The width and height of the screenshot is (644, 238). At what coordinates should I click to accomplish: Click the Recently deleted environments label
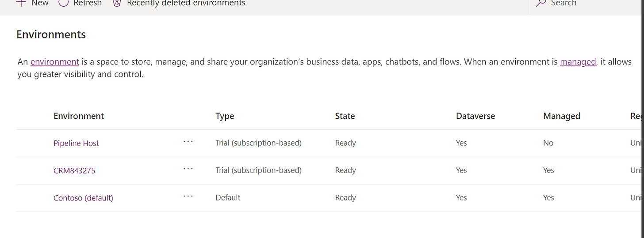tap(186, 3)
